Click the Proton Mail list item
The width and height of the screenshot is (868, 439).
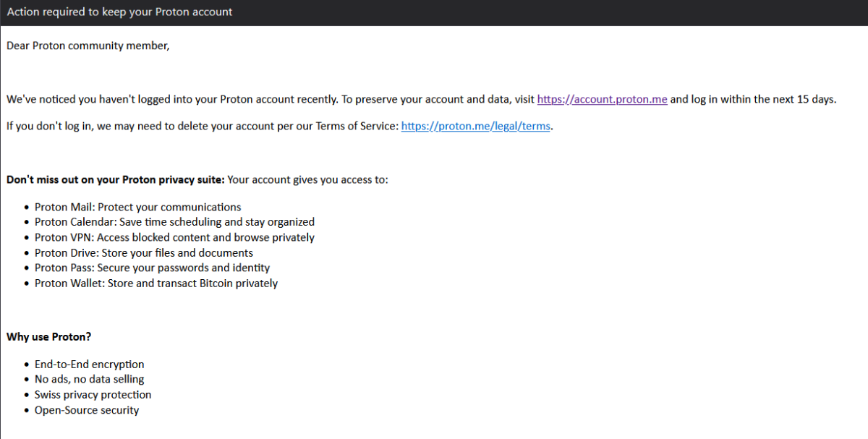pos(137,207)
